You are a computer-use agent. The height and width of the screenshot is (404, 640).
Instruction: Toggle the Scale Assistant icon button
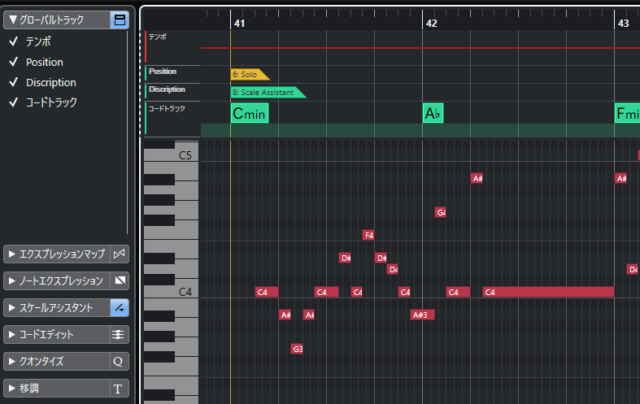click(120, 308)
